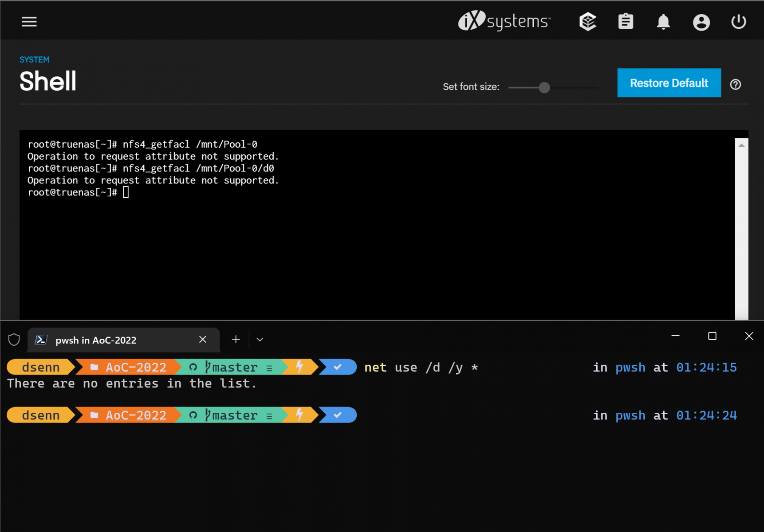Viewport: 764px width, 532px height.
Task: Open shell help question mark icon
Action: (x=735, y=84)
